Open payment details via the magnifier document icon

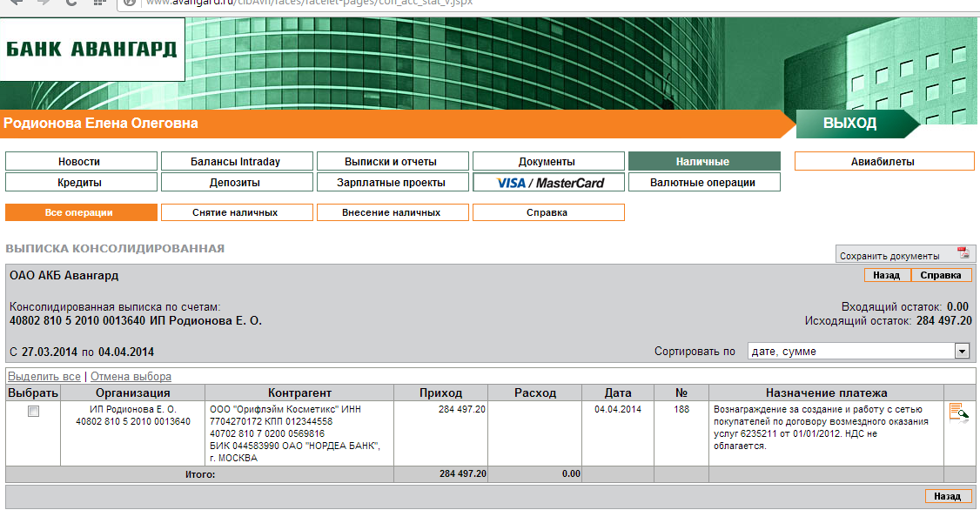point(958,413)
